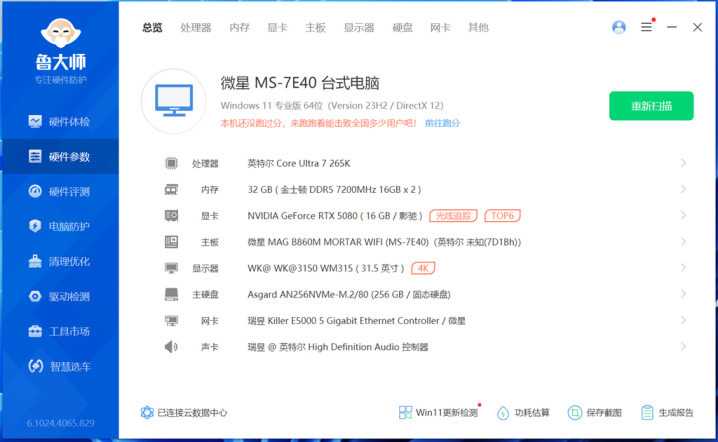
Task: Click the 内存 memory icon
Action: tap(171, 189)
